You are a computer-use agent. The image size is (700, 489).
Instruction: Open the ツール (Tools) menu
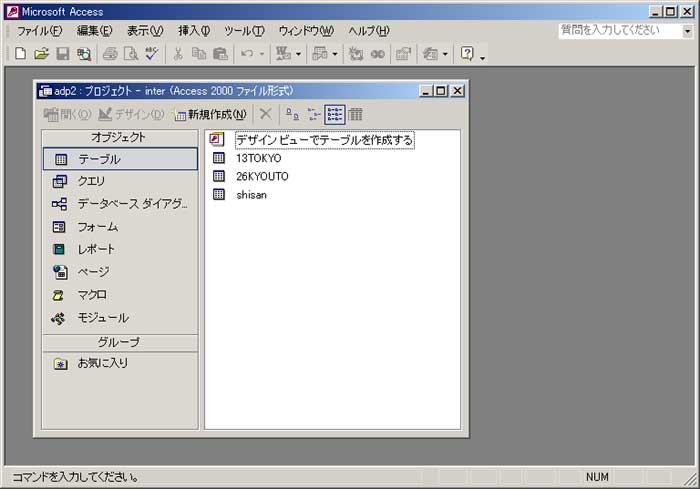click(x=244, y=31)
